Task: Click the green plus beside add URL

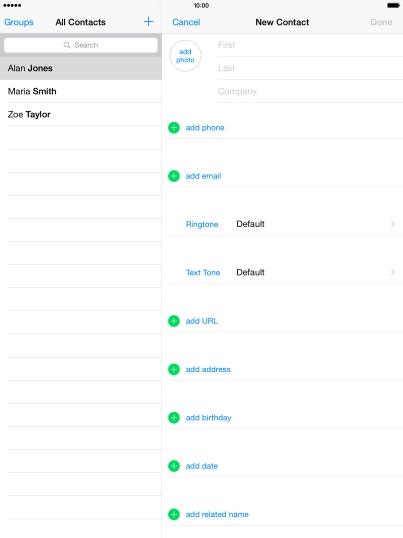Action: point(174,321)
